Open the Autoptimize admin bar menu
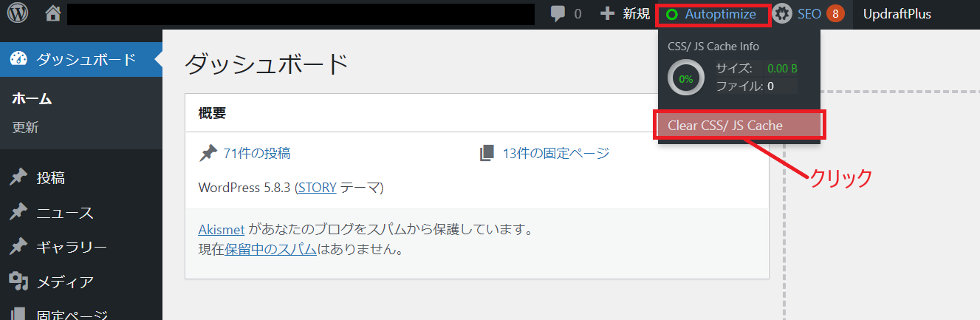 (x=720, y=14)
